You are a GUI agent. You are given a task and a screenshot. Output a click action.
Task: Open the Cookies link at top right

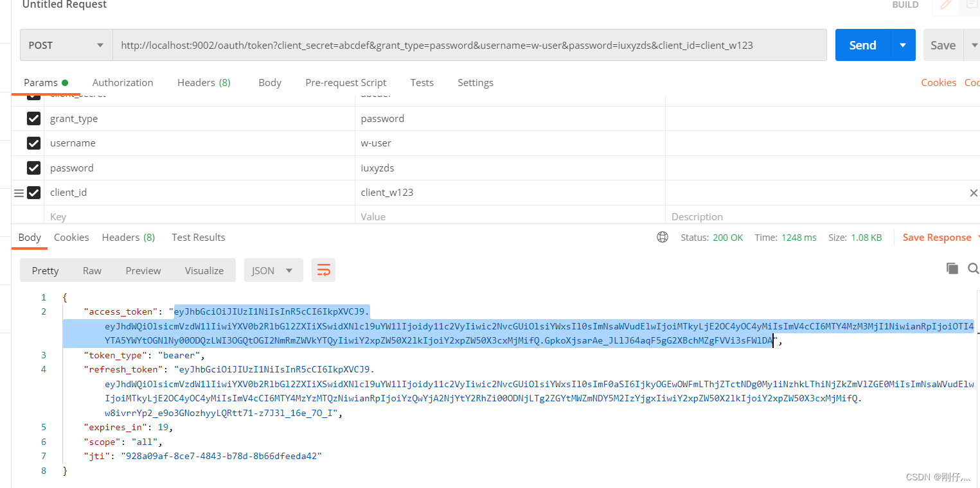[938, 82]
